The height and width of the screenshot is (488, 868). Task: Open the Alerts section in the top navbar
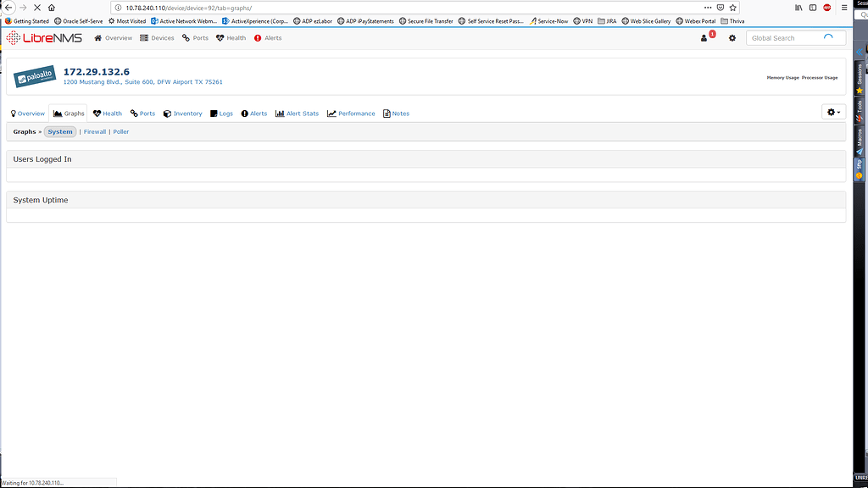(x=269, y=37)
